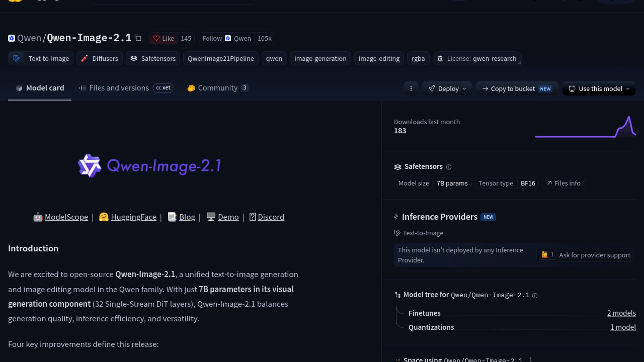Open the License: qwen-research tag
The image size is (644, 362).
click(477, 59)
